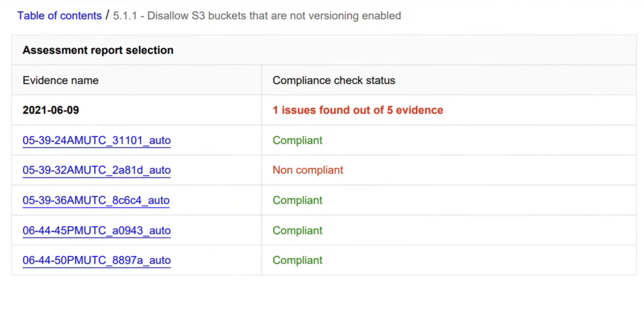Open the Table of contents link
The width and height of the screenshot is (644, 322).
[59, 16]
